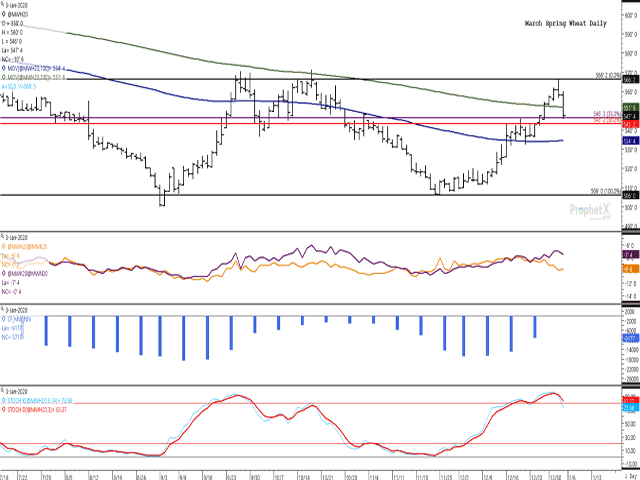Click the black 566'2 price axis tag
The height and width of the screenshot is (480, 640).
630,80
